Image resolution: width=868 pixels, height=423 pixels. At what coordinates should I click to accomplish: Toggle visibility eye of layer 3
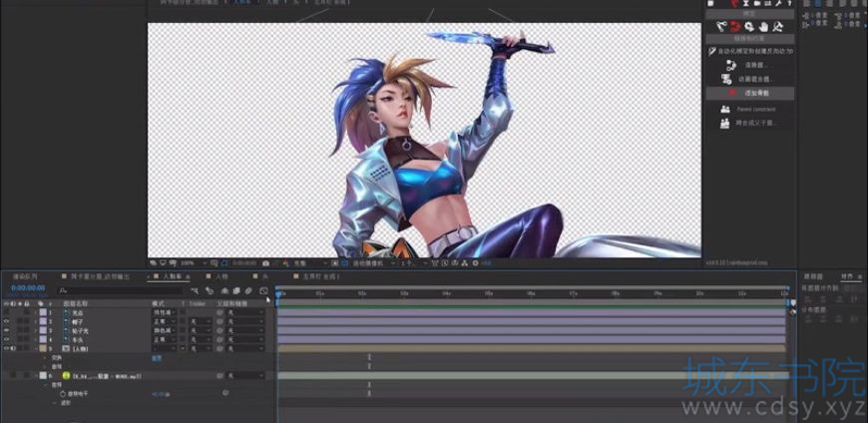click(x=6, y=330)
